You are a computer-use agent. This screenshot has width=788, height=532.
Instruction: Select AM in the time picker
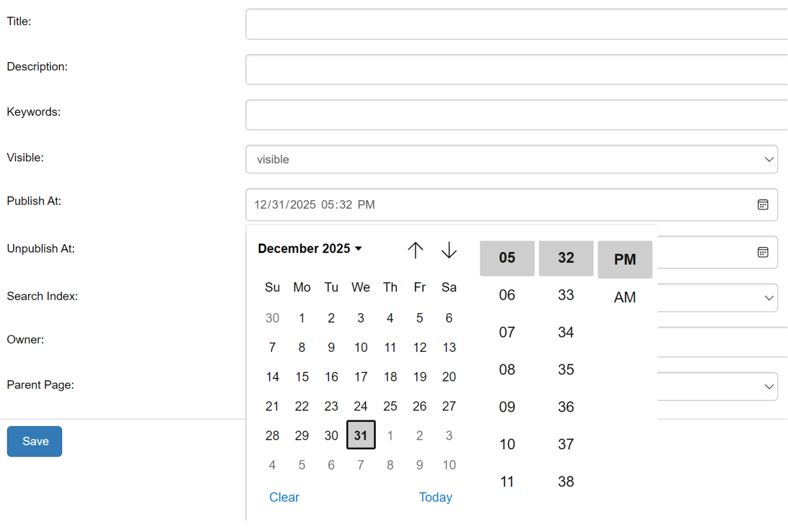tap(624, 297)
